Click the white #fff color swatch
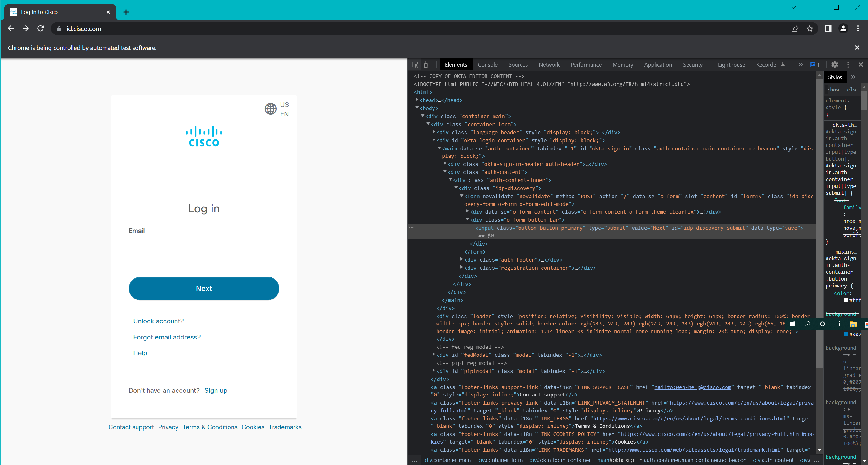 pyautogui.click(x=846, y=300)
